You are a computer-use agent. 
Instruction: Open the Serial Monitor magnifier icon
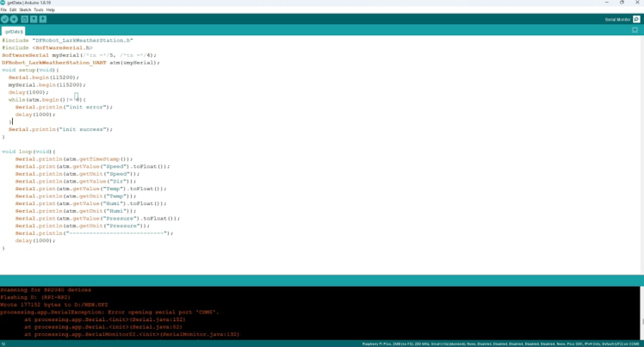coord(636,19)
